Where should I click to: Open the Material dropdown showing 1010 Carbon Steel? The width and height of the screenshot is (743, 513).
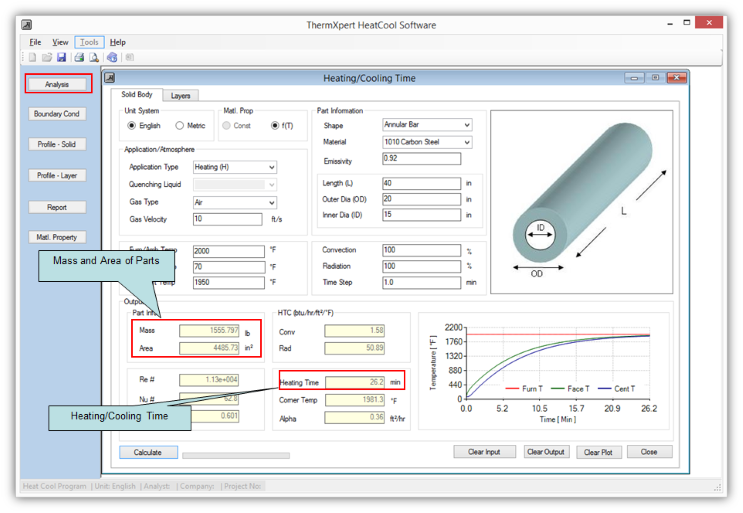point(427,142)
